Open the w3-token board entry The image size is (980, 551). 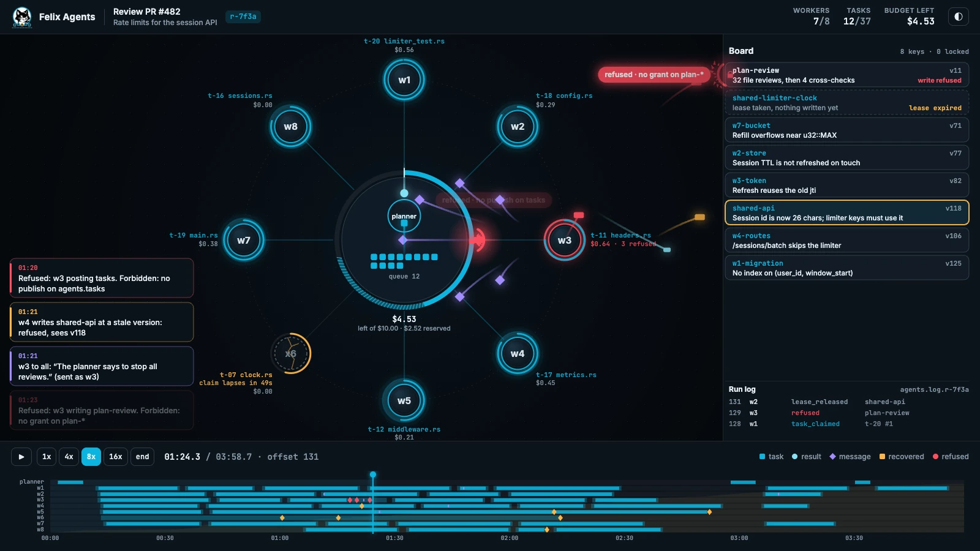(x=846, y=185)
